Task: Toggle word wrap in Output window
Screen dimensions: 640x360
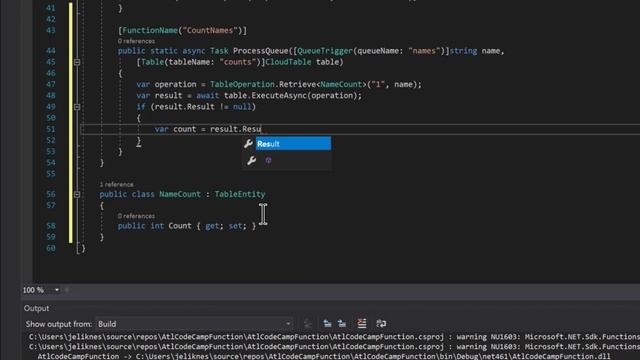Action: [381, 324]
